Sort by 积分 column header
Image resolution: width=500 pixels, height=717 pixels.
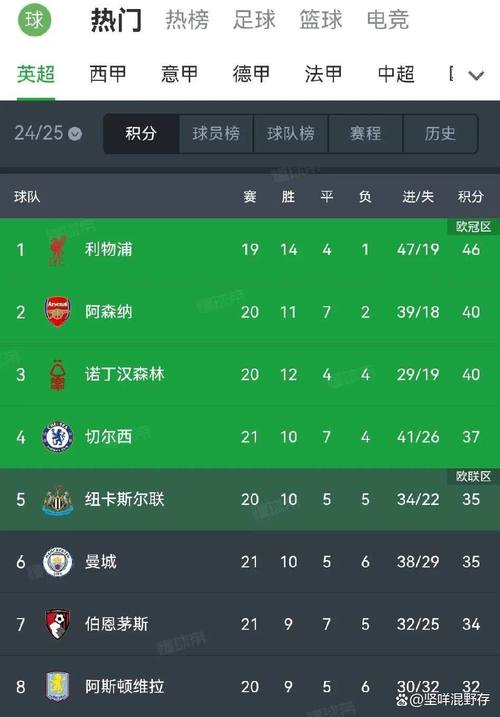(x=471, y=197)
